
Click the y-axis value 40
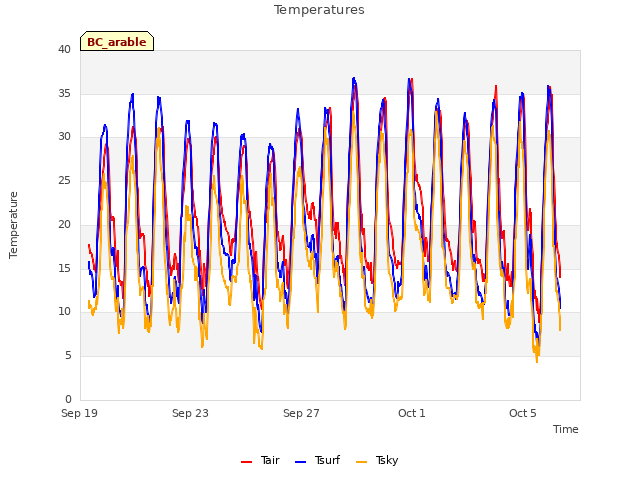64,49
